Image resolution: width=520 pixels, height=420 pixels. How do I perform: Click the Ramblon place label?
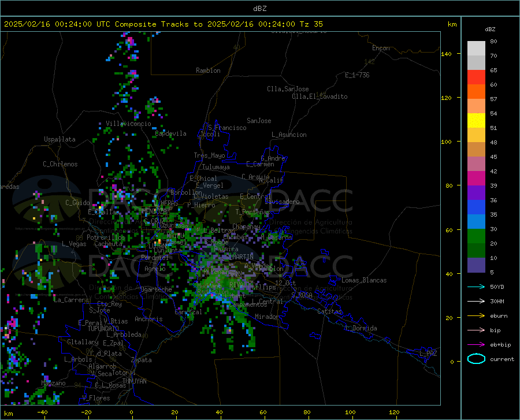coord(208,70)
